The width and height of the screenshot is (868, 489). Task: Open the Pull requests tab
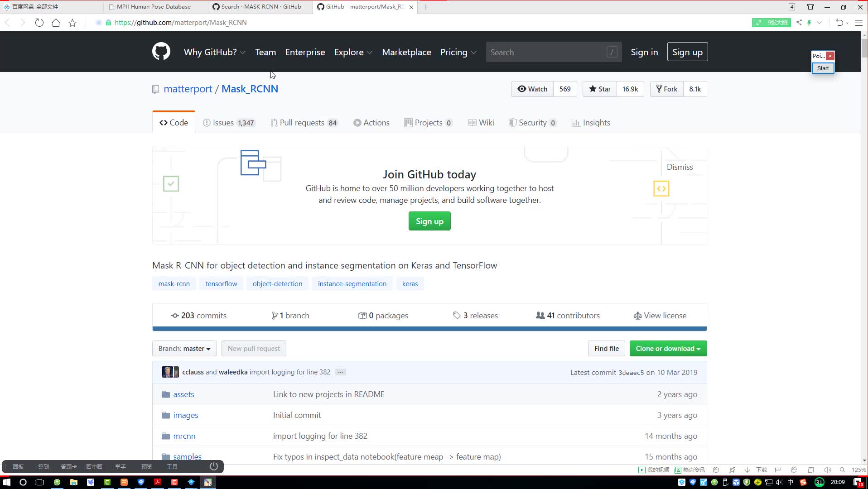[304, 123]
